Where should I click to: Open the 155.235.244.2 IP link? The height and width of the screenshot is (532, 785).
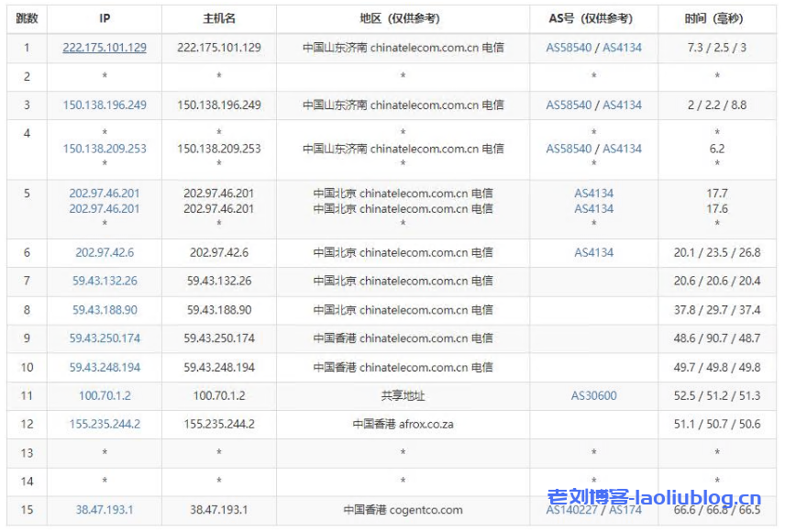[x=105, y=425]
